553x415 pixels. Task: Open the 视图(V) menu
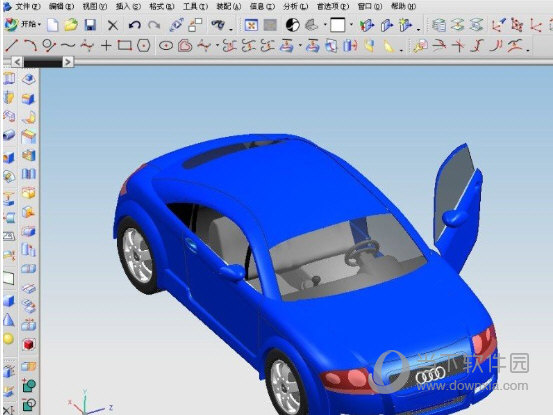click(95, 6)
